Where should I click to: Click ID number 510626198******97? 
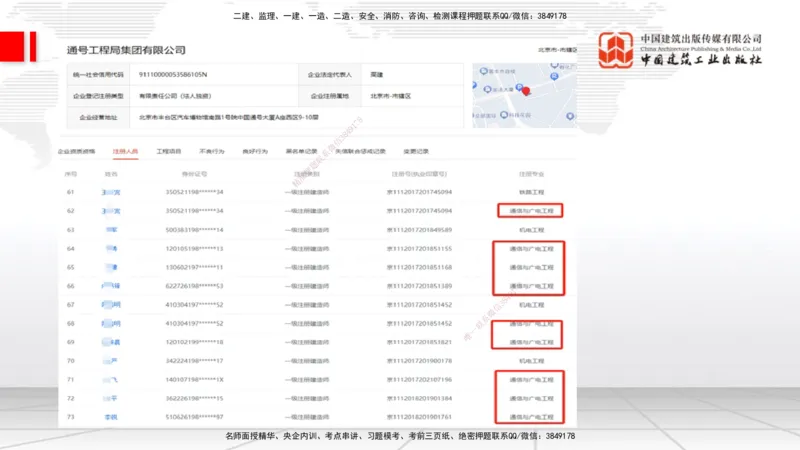(x=194, y=417)
